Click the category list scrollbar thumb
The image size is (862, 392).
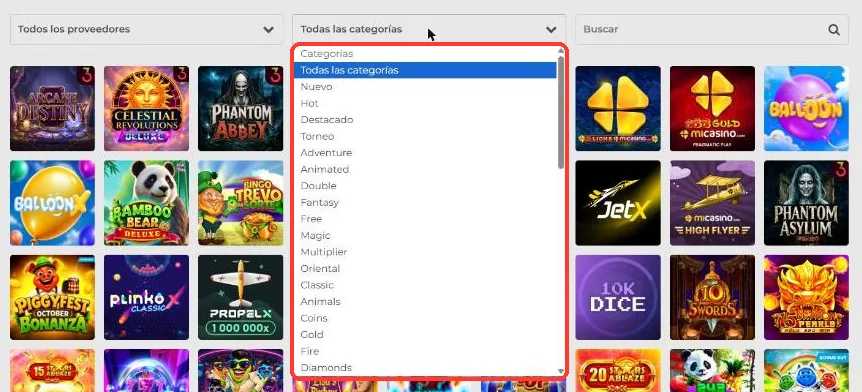561,112
